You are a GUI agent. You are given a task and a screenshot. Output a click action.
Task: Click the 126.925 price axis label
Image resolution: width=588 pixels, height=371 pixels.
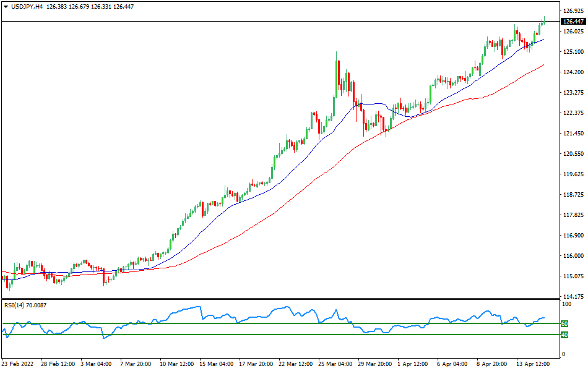tap(574, 11)
